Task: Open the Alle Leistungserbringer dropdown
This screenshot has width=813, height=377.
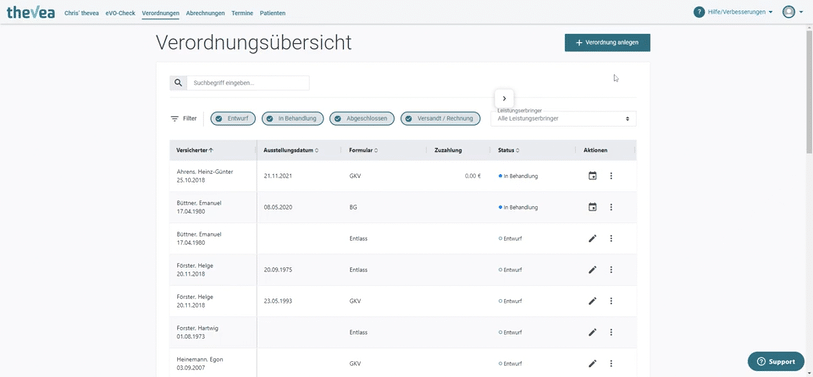Action: pyautogui.click(x=563, y=119)
